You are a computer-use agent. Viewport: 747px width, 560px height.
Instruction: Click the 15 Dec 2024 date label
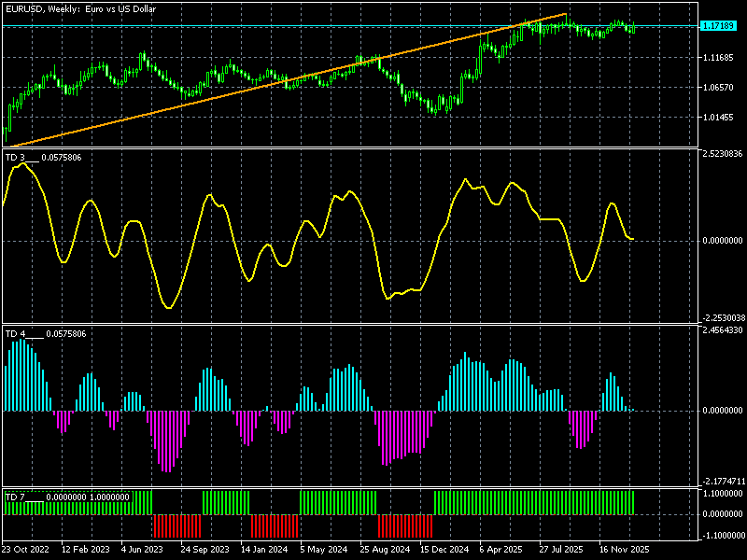click(x=444, y=550)
